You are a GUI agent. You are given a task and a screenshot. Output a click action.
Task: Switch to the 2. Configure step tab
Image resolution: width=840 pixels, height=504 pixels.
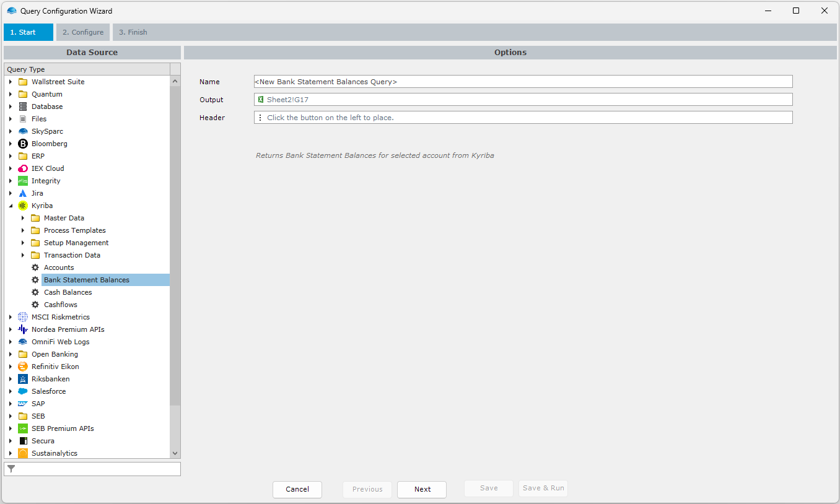(x=83, y=32)
